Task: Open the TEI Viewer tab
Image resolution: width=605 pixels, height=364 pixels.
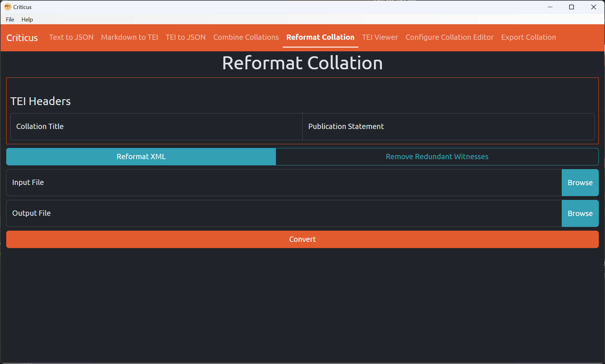Action: [380, 37]
